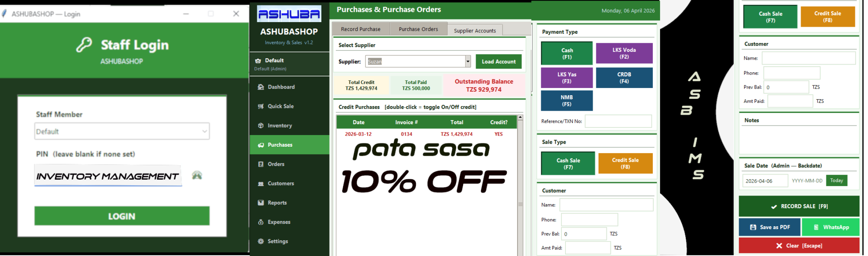
Task: Open the Inventory section
Action: pyautogui.click(x=279, y=126)
